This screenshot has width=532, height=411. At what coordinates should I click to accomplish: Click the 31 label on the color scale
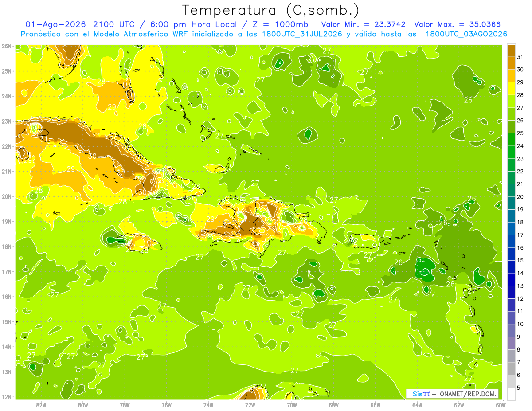[520, 57]
